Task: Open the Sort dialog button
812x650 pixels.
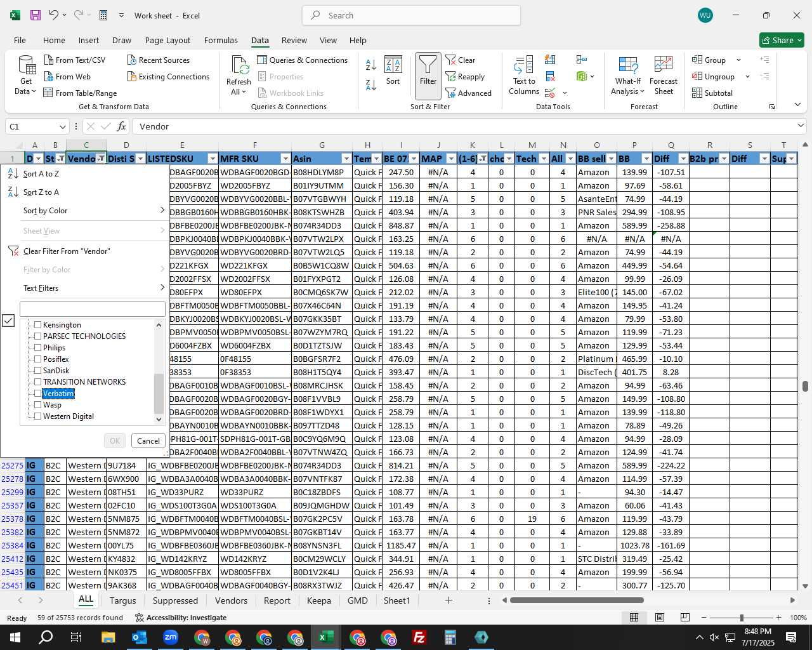Action: click(x=393, y=71)
